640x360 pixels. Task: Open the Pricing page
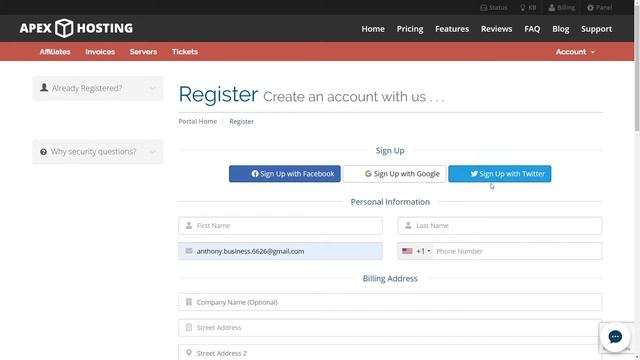(x=410, y=29)
